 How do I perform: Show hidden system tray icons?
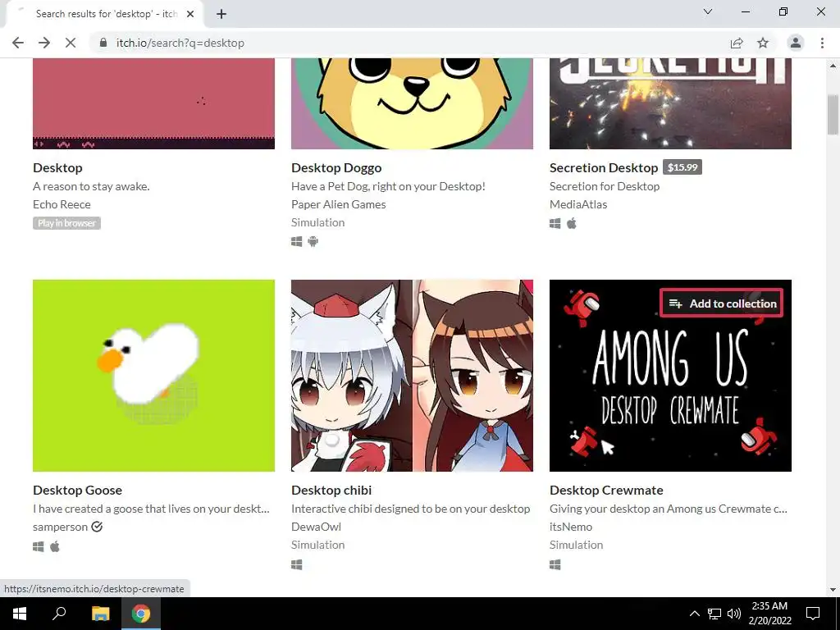pos(694,614)
